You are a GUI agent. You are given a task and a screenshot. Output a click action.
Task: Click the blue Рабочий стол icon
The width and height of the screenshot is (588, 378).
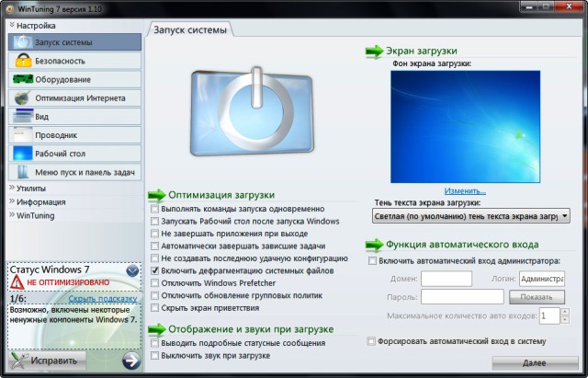23,154
